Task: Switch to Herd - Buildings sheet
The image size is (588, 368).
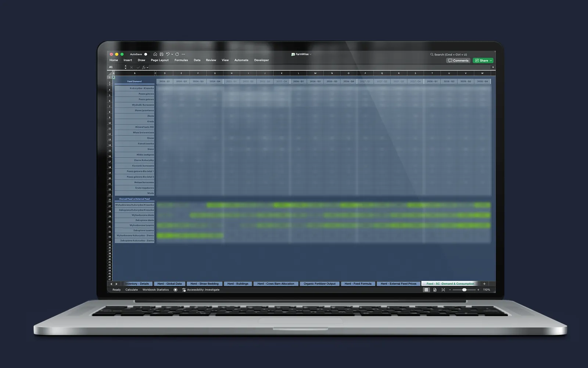Action: (x=238, y=284)
